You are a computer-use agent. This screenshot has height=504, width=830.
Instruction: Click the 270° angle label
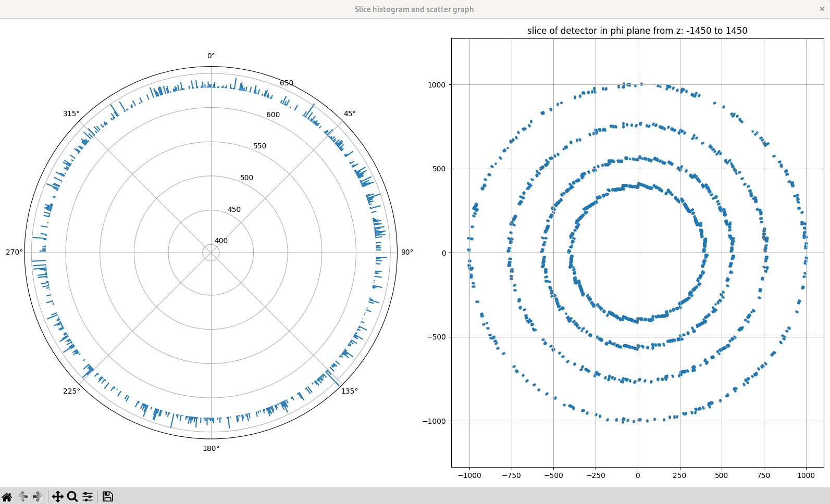click(15, 252)
